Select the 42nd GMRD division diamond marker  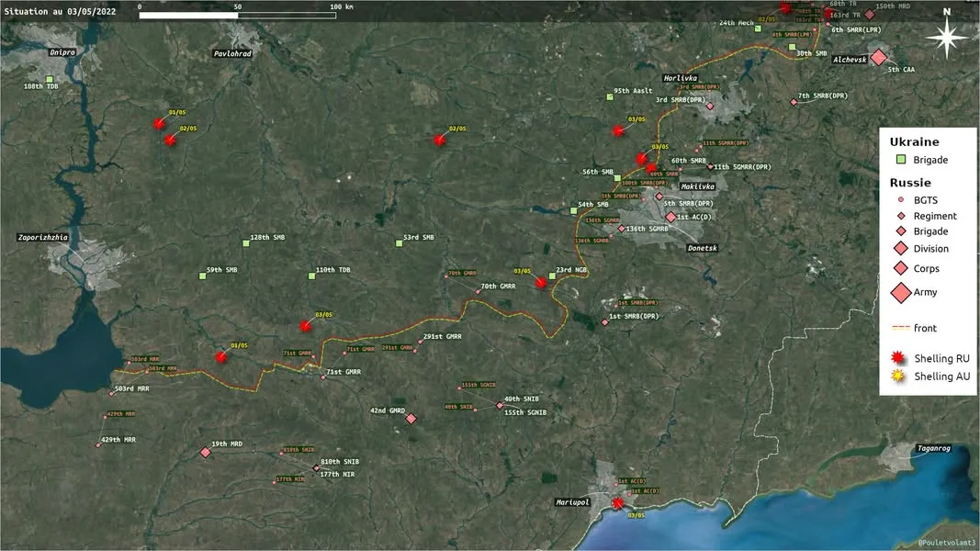click(x=411, y=419)
